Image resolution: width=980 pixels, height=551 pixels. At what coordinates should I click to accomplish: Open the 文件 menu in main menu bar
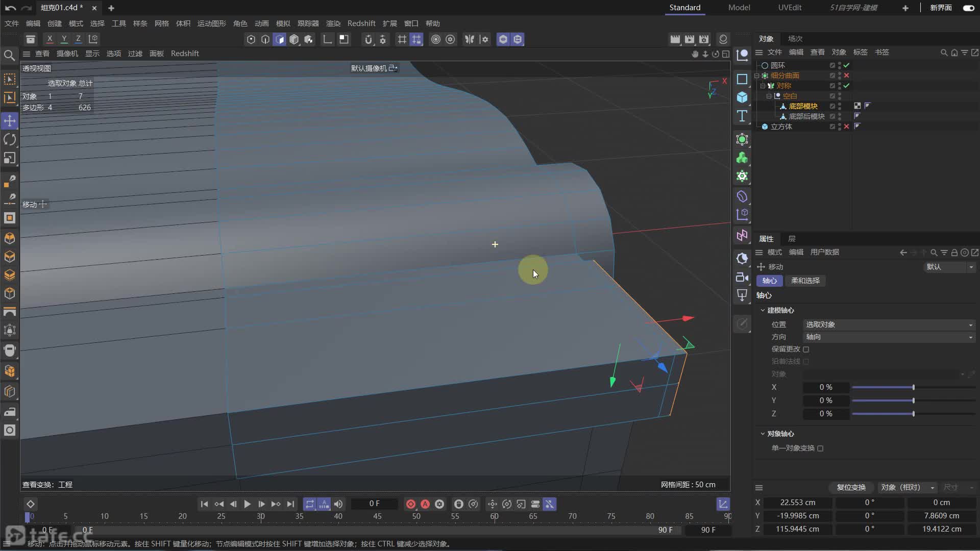pyautogui.click(x=11, y=23)
